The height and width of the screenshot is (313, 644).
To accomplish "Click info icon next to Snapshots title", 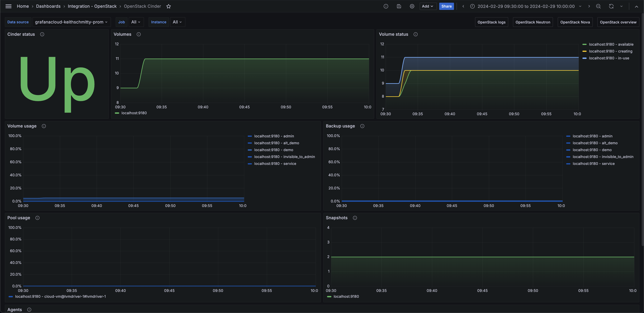I will click(355, 218).
